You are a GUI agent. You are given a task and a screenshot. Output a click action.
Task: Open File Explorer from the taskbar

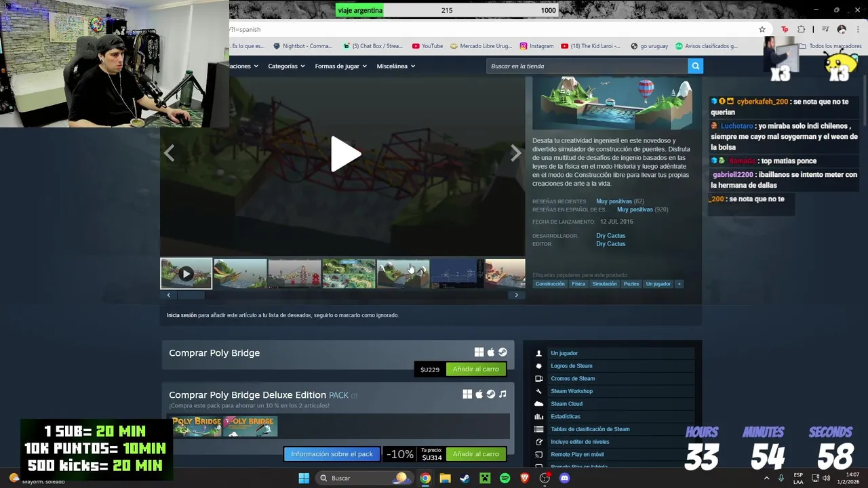coord(445,478)
